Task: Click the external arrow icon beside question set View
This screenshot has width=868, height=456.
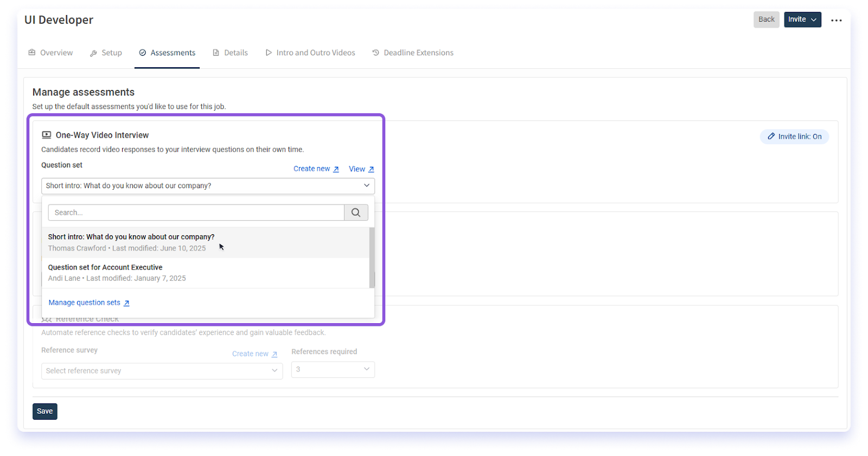Action: (371, 170)
